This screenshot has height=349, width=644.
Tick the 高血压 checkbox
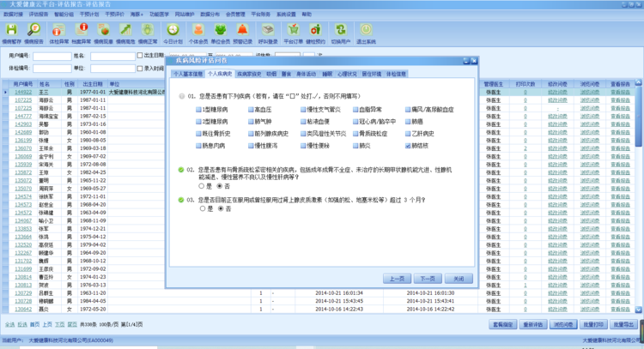pos(251,110)
